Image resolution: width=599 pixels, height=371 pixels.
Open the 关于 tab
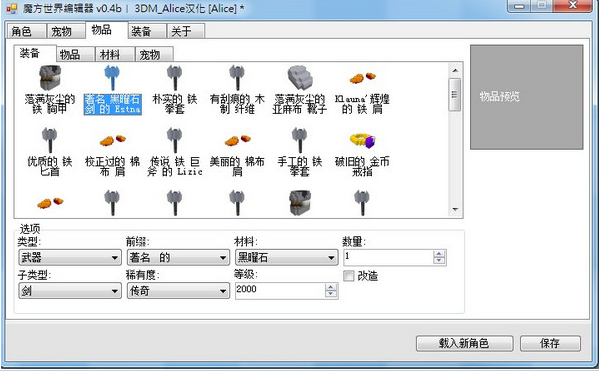[186, 31]
